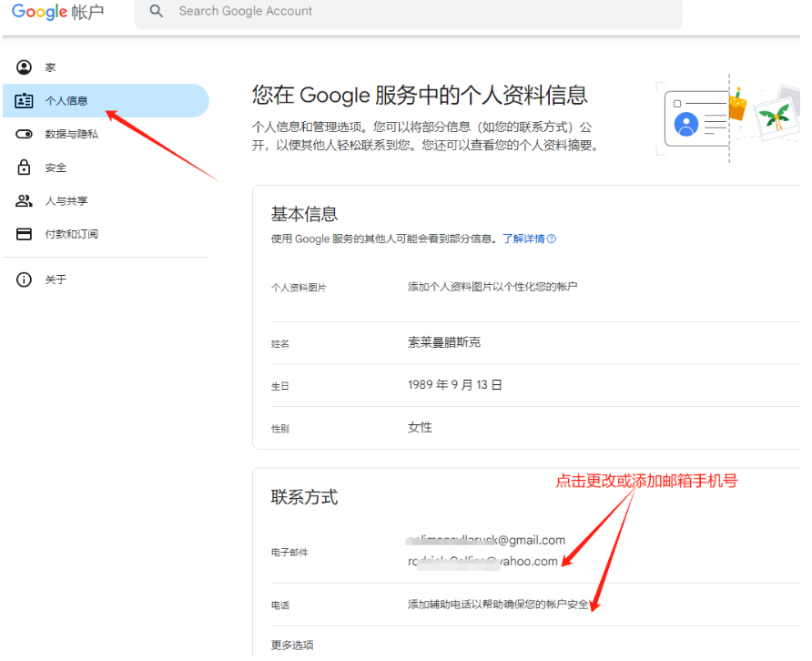Open the 个人资料图片 row

[535, 288]
